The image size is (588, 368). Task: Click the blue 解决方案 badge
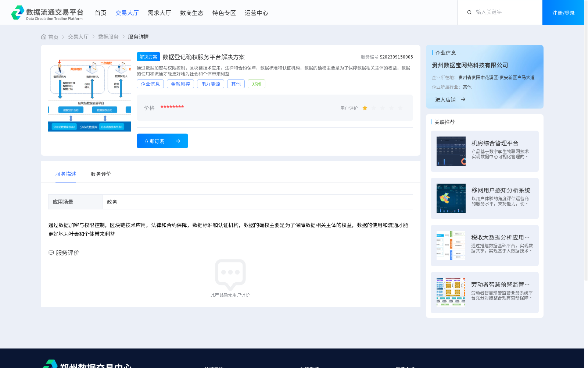click(148, 57)
